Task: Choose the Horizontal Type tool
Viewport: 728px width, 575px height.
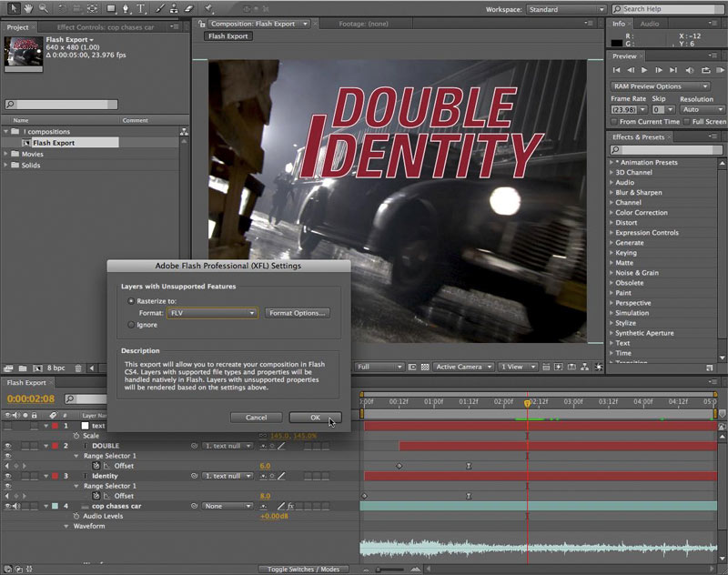Action: pos(140,9)
